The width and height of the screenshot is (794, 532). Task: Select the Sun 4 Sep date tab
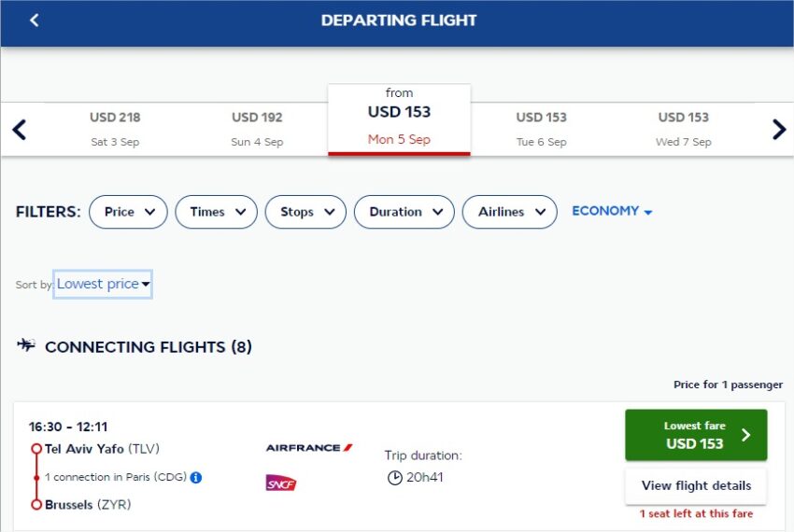257,130
